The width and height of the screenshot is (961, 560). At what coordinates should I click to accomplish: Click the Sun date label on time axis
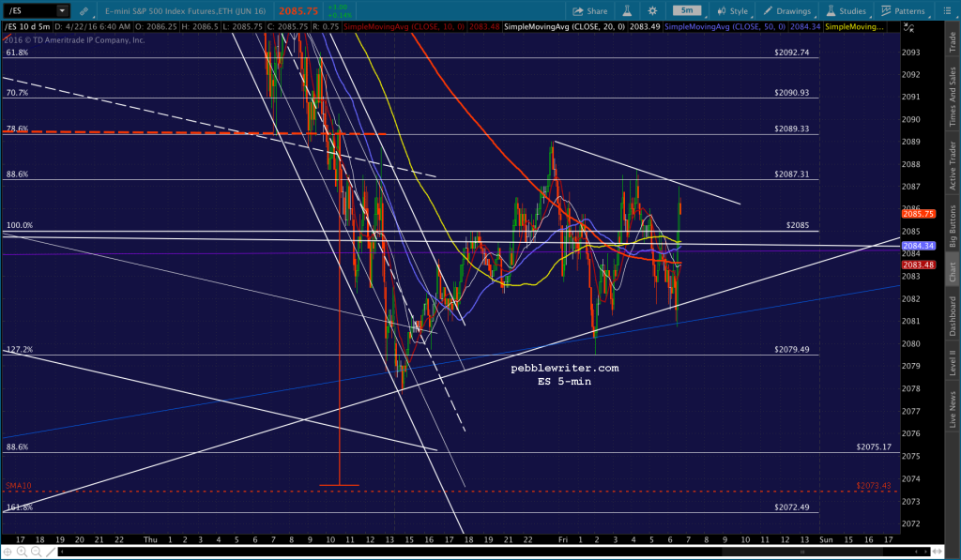click(x=826, y=539)
